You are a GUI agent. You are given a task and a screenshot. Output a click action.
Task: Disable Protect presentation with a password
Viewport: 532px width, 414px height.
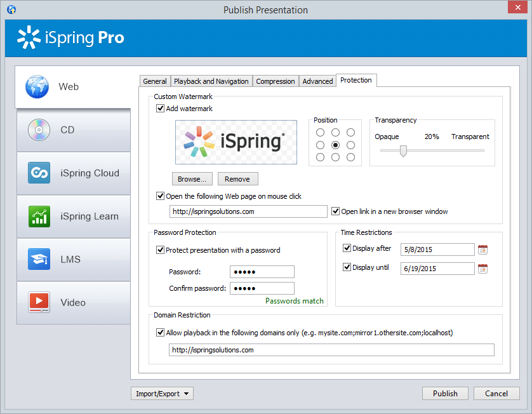160,250
